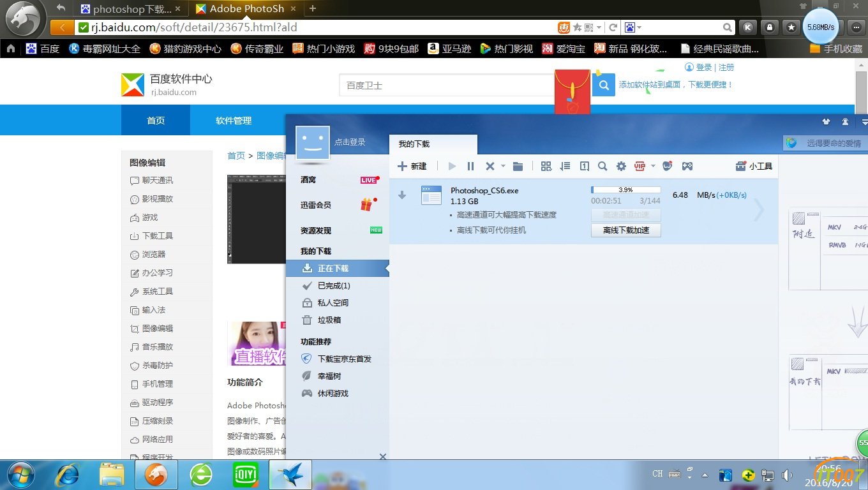Expand task details with right chevron
Screen dimensions: 868x490
coord(759,210)
